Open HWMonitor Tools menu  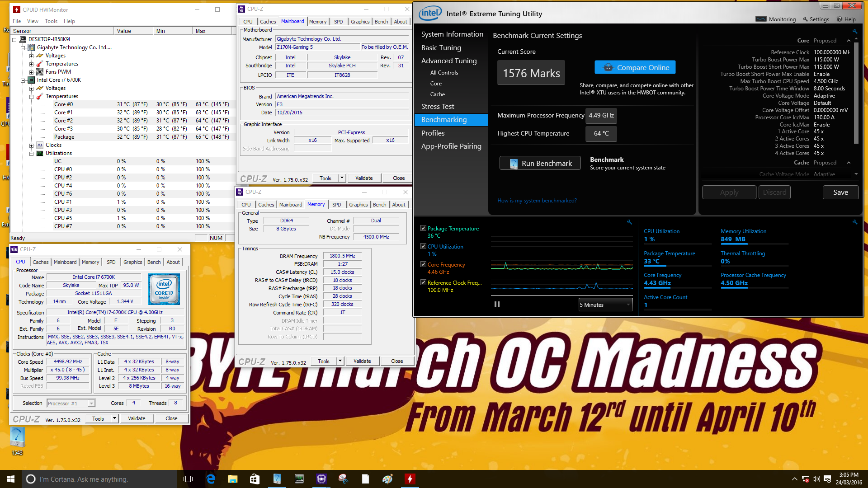(51, 21)
